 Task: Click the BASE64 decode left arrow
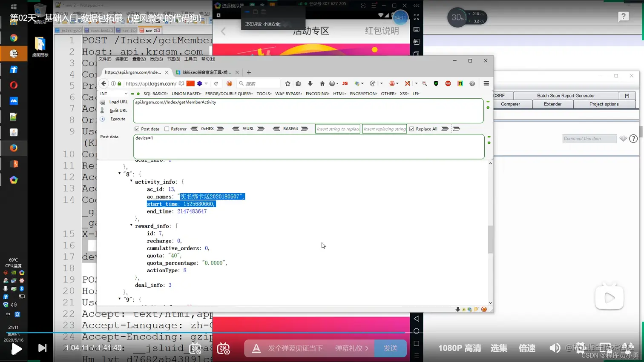pos(276,129)
